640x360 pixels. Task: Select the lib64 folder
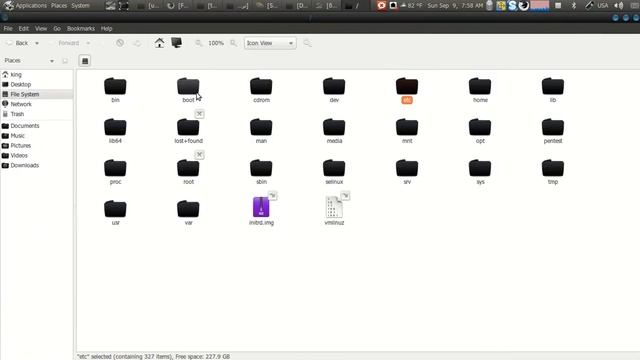[x=115, y=127]
